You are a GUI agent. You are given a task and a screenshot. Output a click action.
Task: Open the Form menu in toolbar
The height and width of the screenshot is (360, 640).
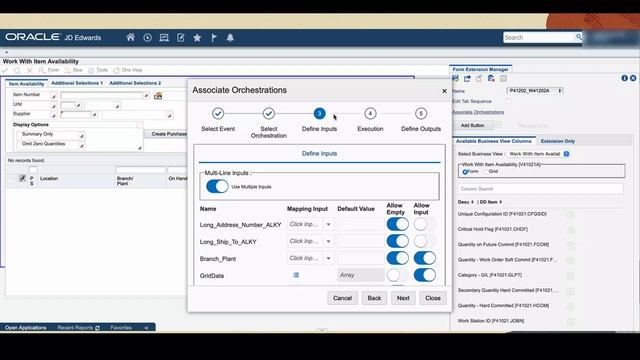click(49, 70)
